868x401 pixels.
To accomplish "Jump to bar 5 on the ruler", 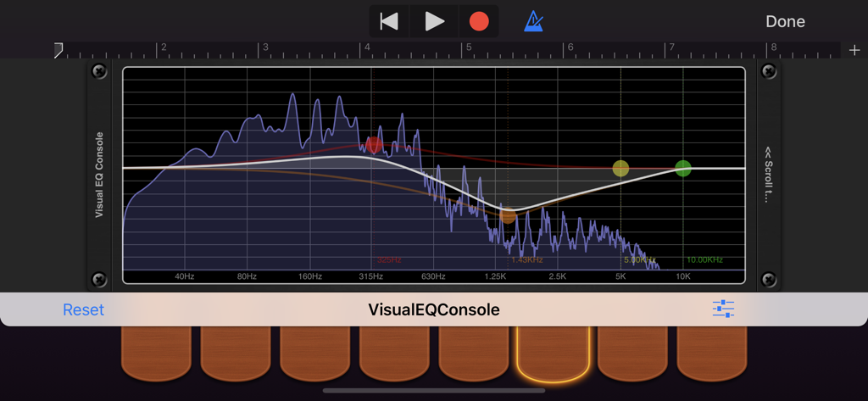I will 468,47.
